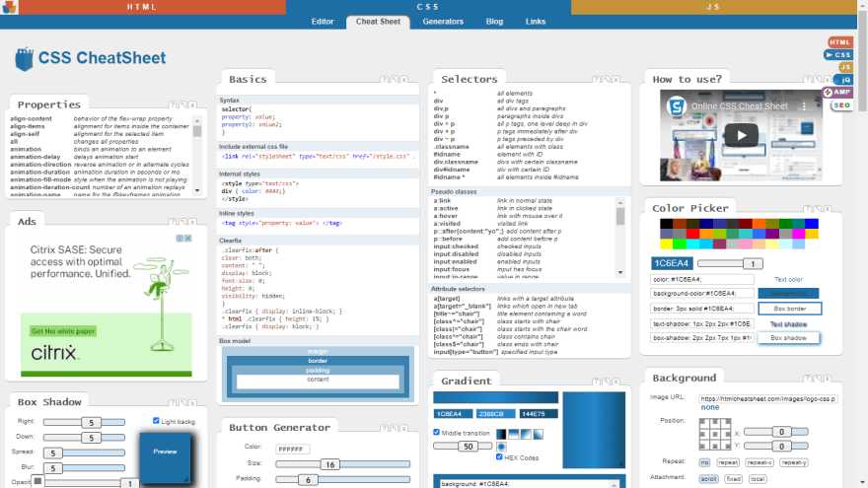Switch to the JS top tab

click(x=713, y=7)
